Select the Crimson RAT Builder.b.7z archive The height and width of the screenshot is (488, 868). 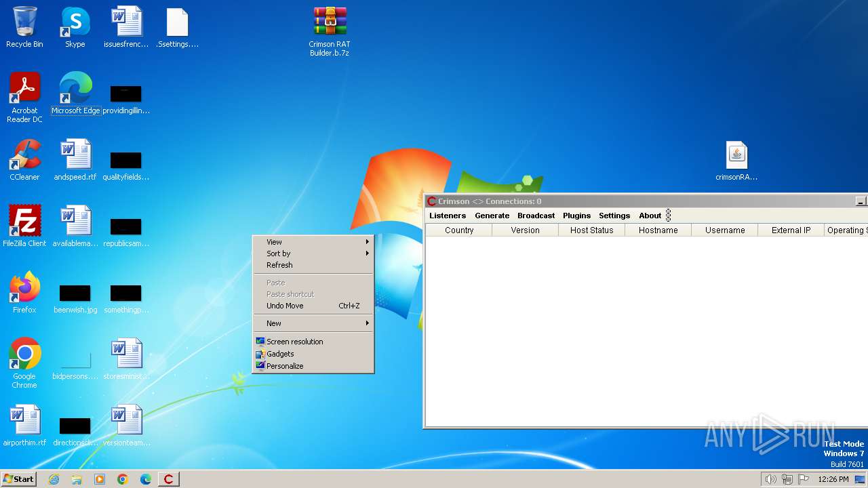pyautogui.click(x=330, y=31)
